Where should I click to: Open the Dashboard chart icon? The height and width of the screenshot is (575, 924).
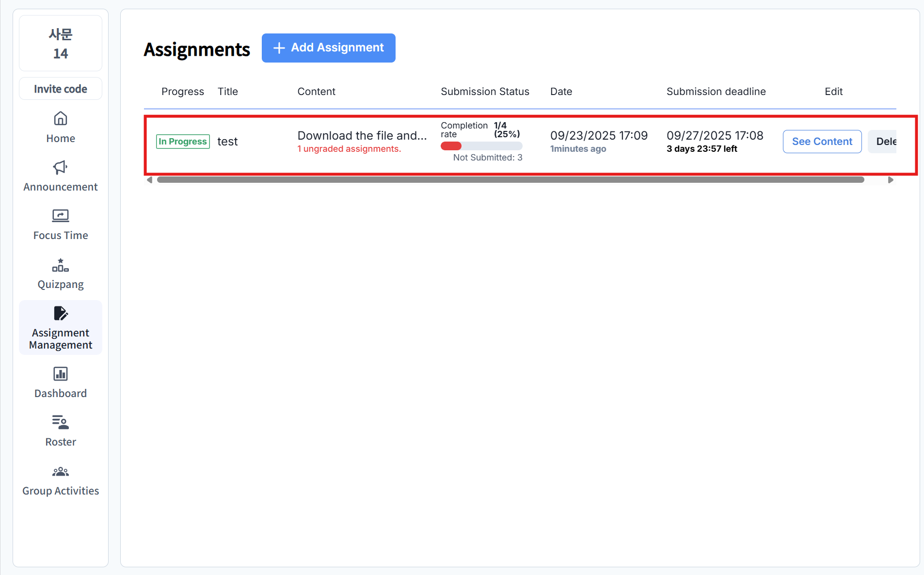coord(60,374)
